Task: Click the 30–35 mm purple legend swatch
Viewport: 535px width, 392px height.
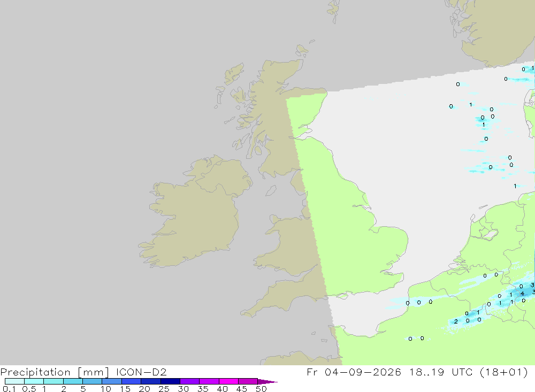Action: (x=189, y=381)
